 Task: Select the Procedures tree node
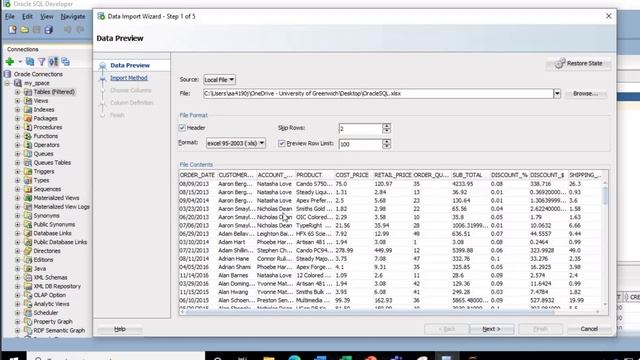click(47, 127)
